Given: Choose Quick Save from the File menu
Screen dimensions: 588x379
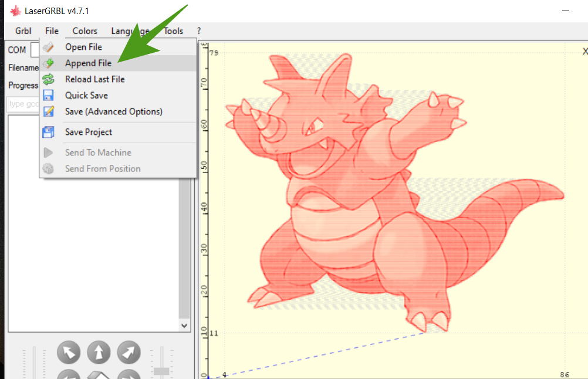Looking at the screenshot, I should [x=118, y=95].
